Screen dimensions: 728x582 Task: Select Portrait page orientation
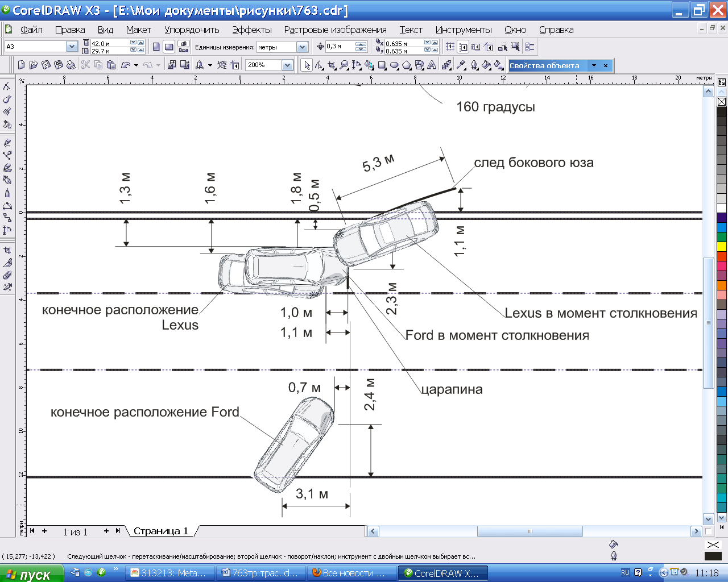pos(156,47)
